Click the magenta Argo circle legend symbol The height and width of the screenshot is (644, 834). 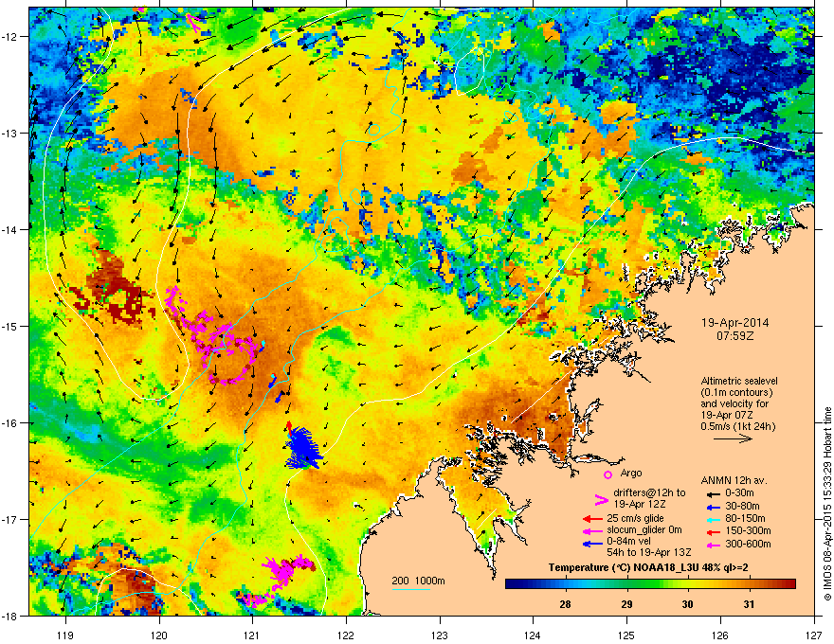tap(607, 474)
